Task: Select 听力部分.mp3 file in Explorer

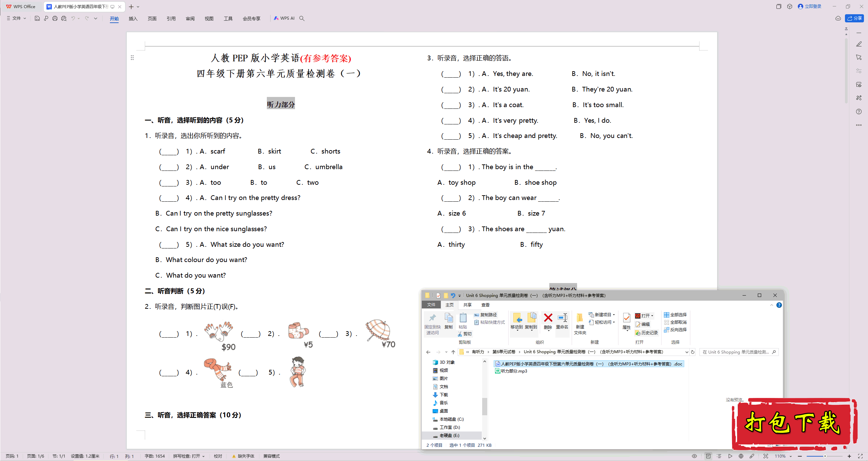Action: point(511,371)
